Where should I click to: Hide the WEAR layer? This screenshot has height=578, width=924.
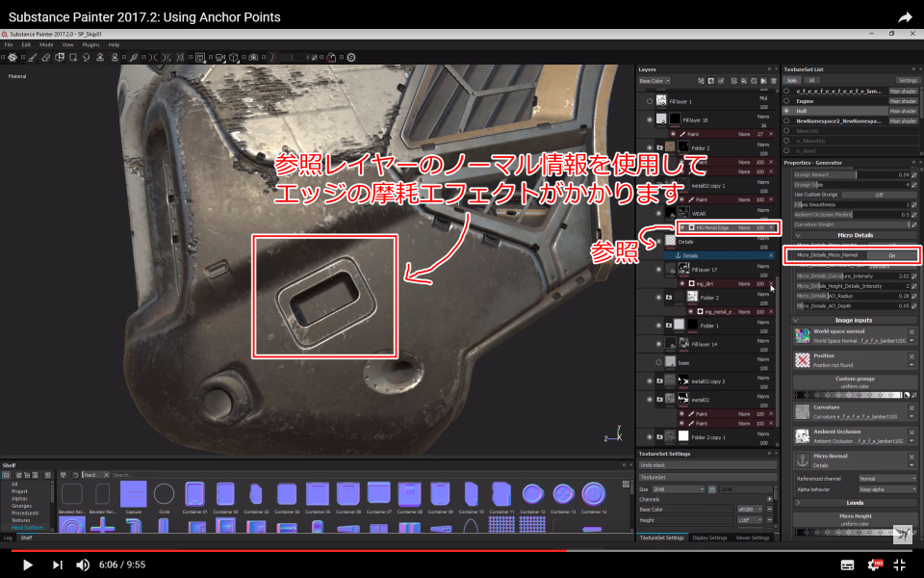(x=658, y=214)
